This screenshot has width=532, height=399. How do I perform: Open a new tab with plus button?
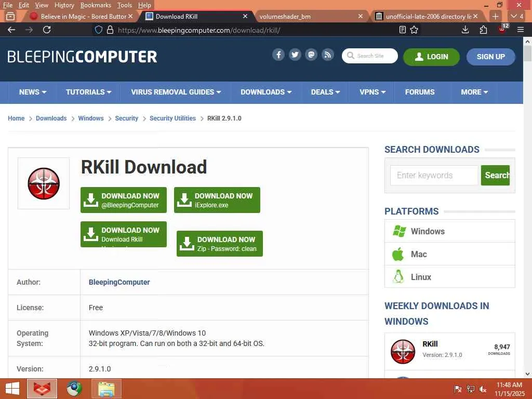pos(495,16)
